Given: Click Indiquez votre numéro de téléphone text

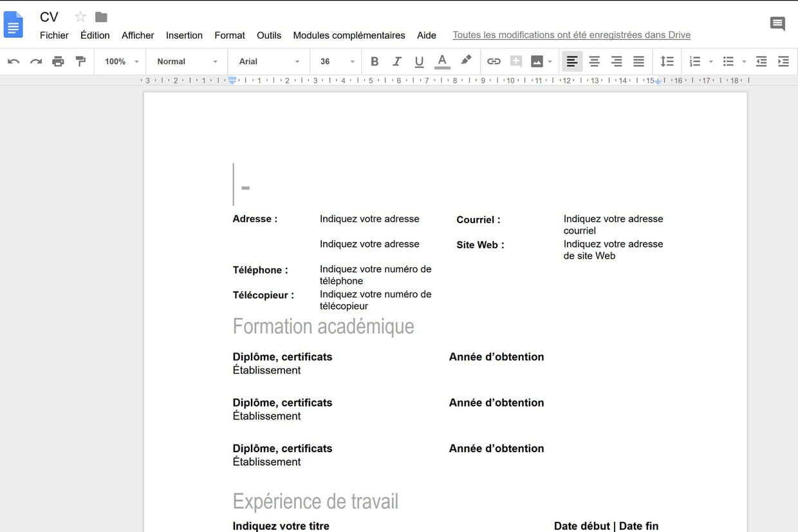Looking at the screenshot, I should [375, 275].
